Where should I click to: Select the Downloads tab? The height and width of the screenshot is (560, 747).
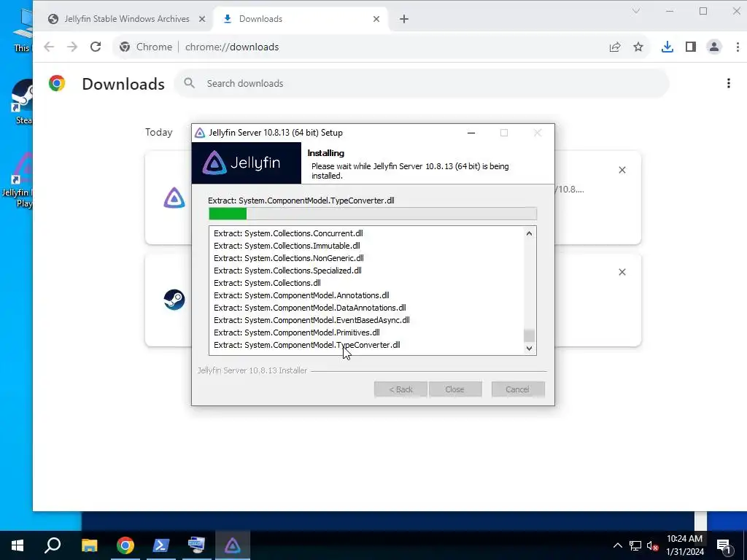(301, 19)
